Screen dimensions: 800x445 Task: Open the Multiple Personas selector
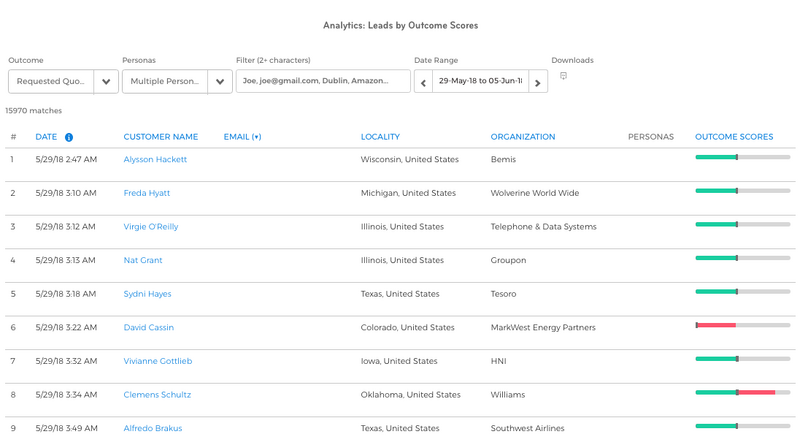165,82
